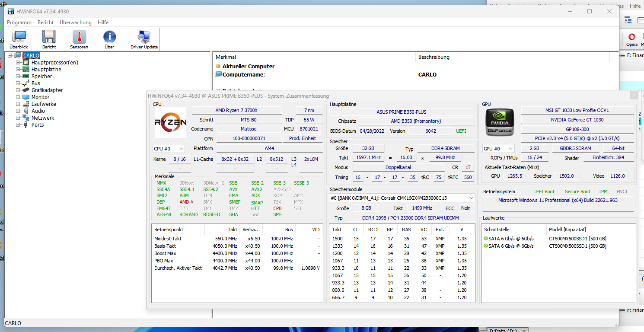
Task: Click the 666.7 memory timing row
Action: 402,297
